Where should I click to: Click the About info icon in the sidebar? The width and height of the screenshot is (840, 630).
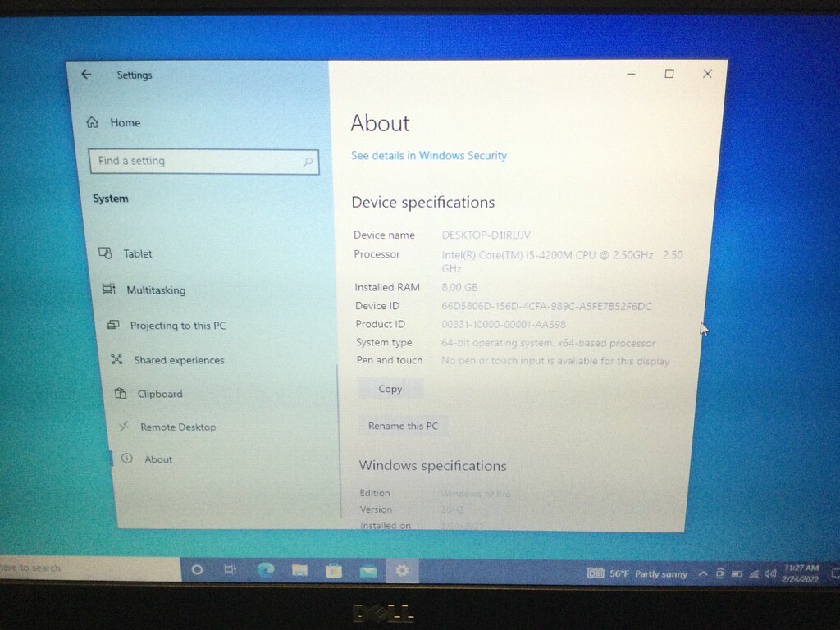[x=127, y=459]
